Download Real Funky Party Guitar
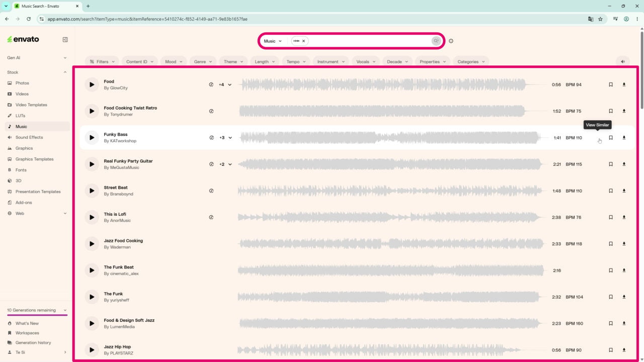The image size is (644, 362). pyautogui.click(x=624, y=164)
